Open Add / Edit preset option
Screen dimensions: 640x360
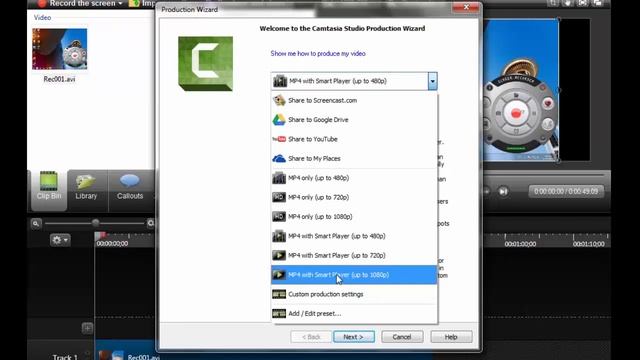click(354, 313)
